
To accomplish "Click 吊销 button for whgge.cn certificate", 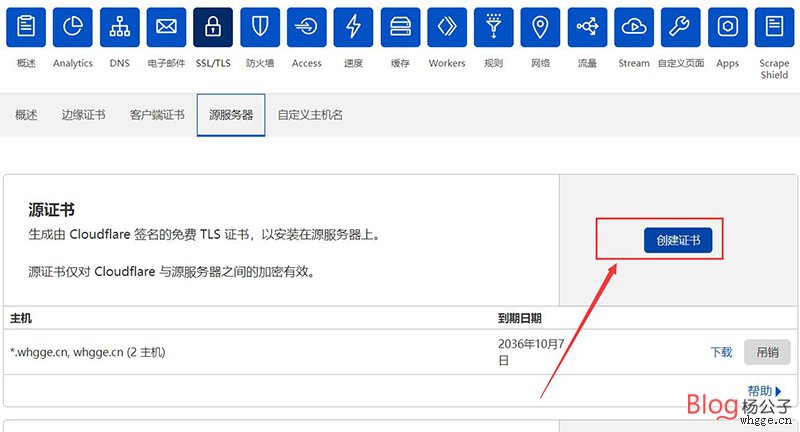I will (x=767, y=352).
